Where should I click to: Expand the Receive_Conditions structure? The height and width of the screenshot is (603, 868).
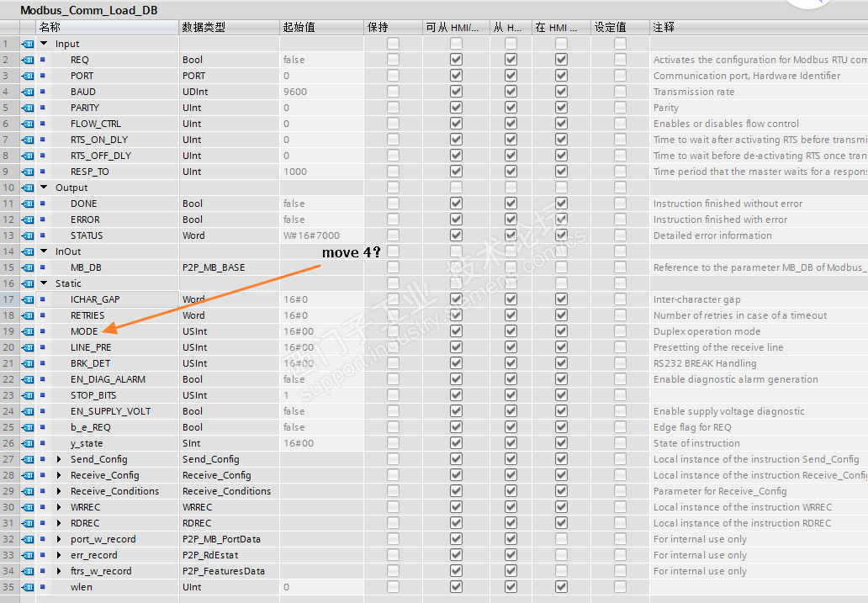[x=59, y=491]
